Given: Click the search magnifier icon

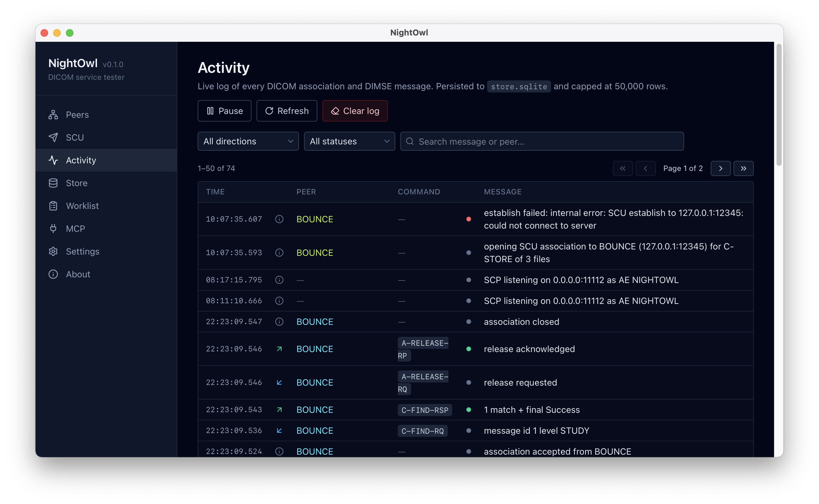Looking at the screenshot, I should tap(410, 141).
